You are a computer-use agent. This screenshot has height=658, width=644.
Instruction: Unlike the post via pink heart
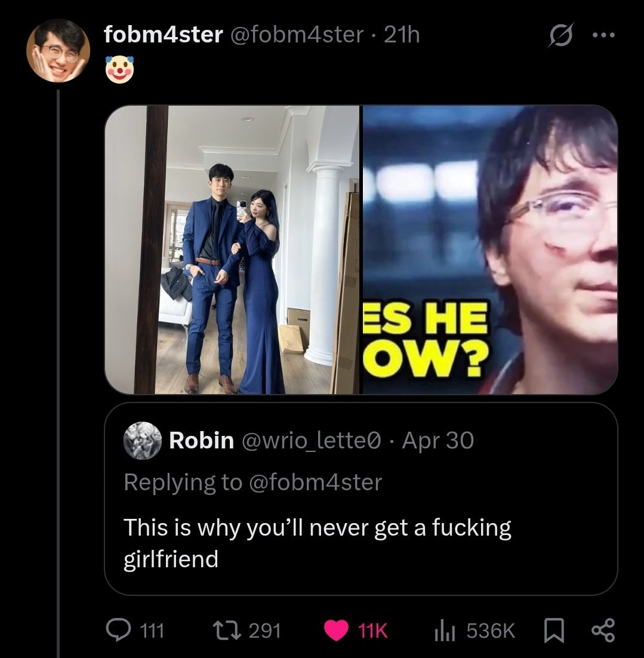pos(336,631)
